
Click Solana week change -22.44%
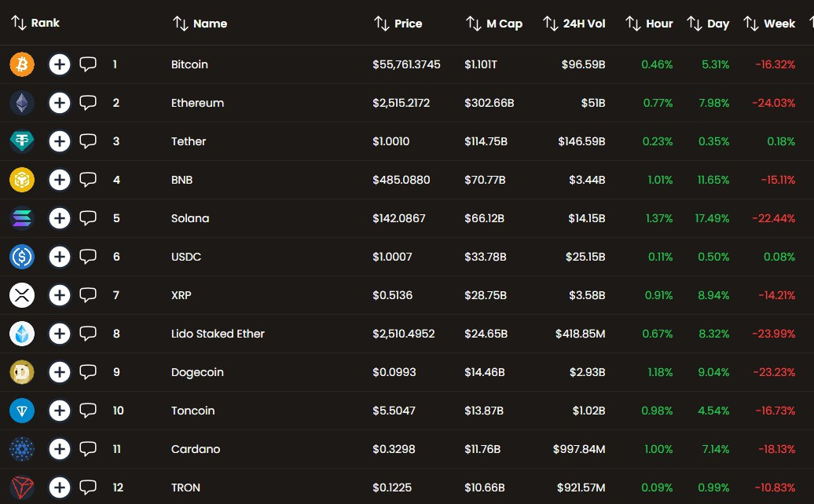773,218
